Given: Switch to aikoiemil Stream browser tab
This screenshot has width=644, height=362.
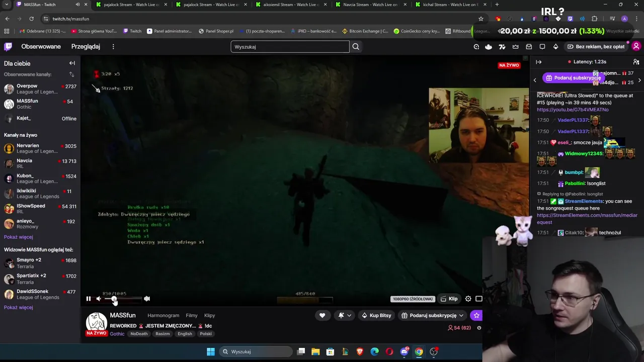Looking at the screenshot, I should [290, 5].
